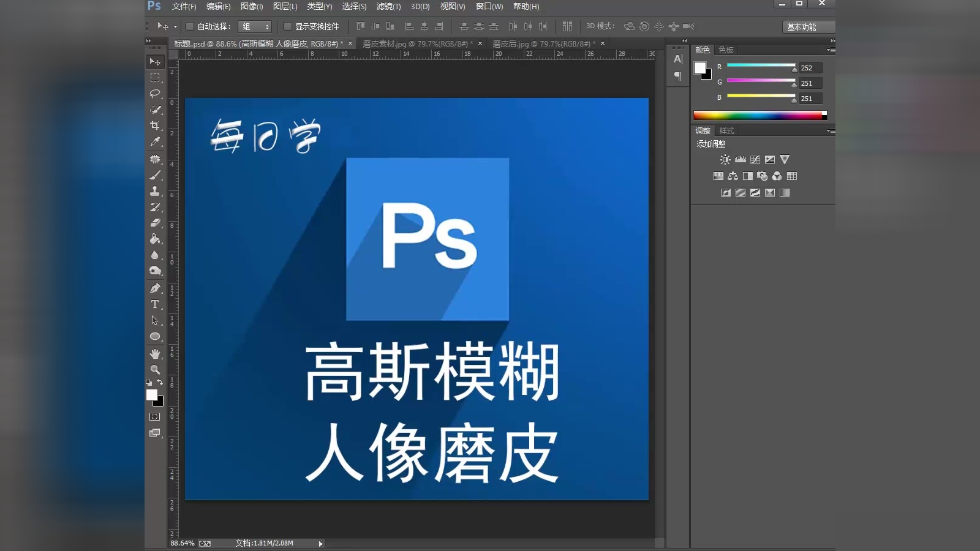Image resolution: width=980 pixels, height=551 pixels.
Task: Add Gradient Map adjustment layer
Action: (785, 192)
